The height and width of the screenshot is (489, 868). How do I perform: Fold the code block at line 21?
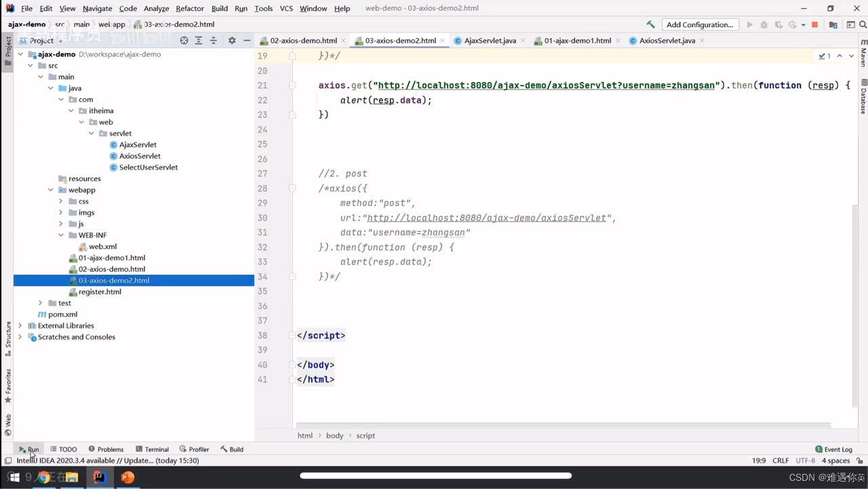tap(292, 85)
